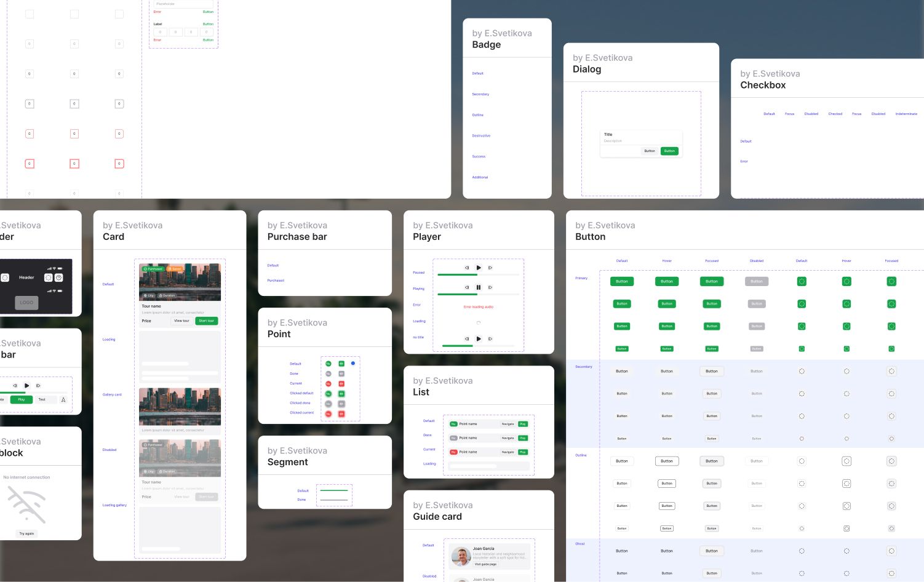This screenshot has height=582, width=924.
Task: Click the largest Primary Default green icon button
Action: (x=802, y=281)
